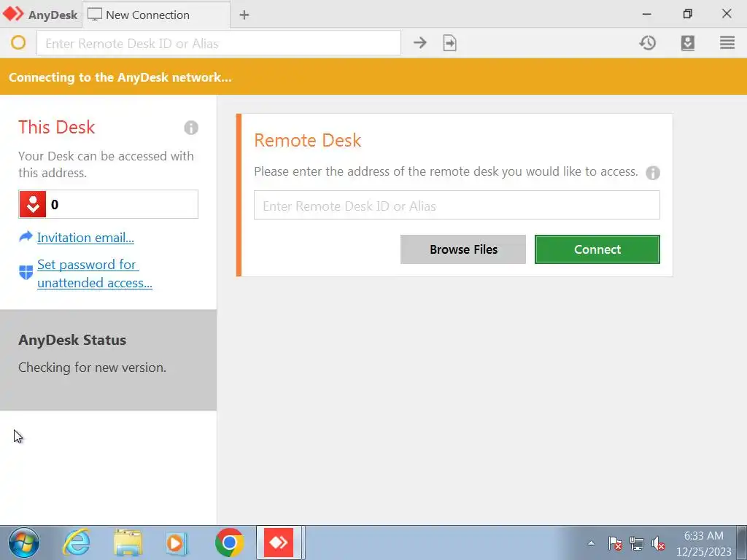Show hidden system tray icons arrow
The width and height of the screenshot is (747, 560).
pyautogui.click(x=591, y=542)
